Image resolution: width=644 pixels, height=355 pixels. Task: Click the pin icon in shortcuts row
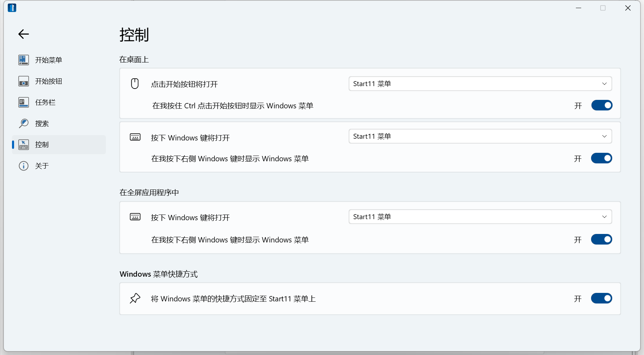135,298
